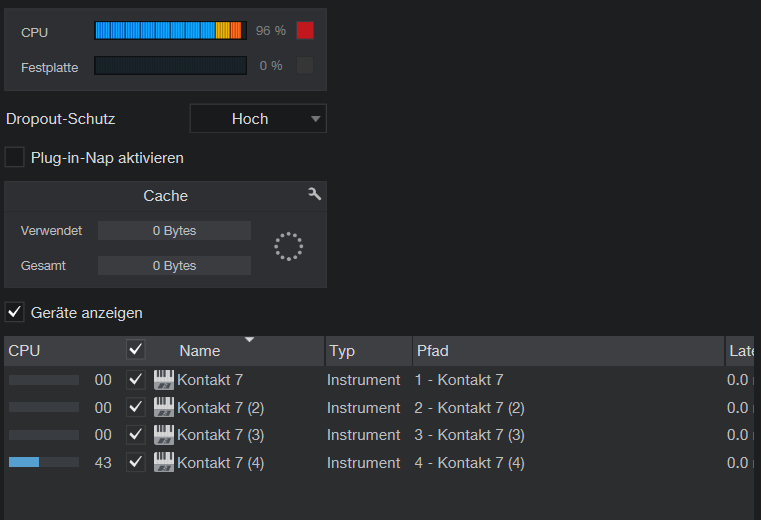Click the cache activity spinner circle
761x520 pixels.
click(288, 247)
